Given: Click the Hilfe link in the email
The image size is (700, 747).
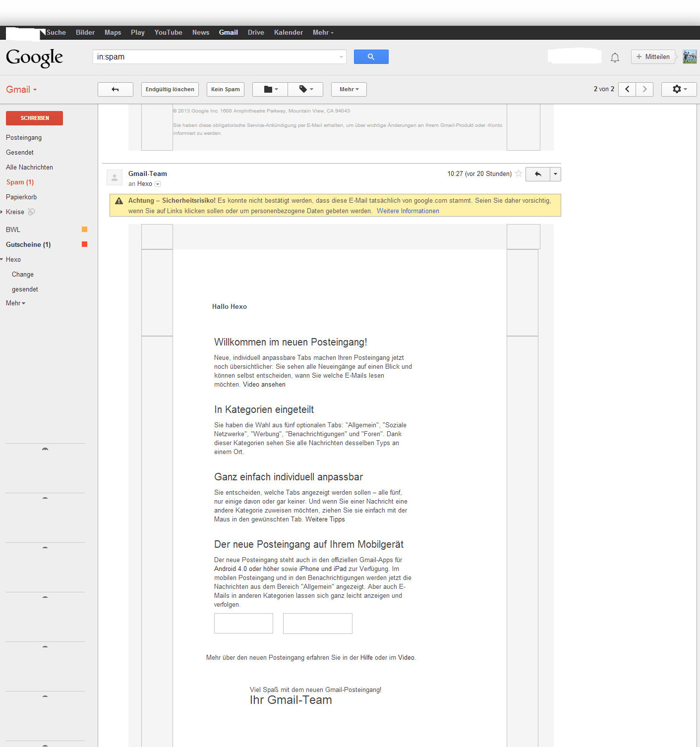Looking at the screenshot, I should pyautogui.click(x=366, y=658).
